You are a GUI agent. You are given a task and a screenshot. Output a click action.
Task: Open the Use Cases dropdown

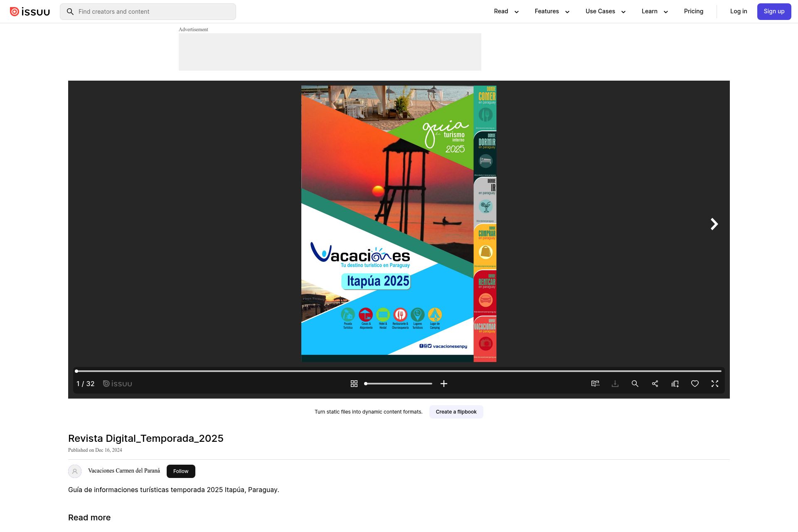pyautogui.click(x=605, y=11)
